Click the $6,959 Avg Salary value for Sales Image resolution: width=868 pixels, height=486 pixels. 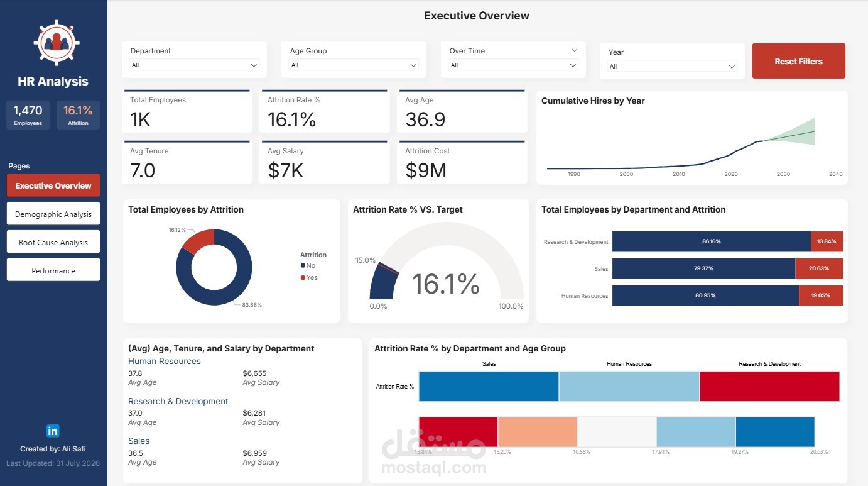coord(254,453)
